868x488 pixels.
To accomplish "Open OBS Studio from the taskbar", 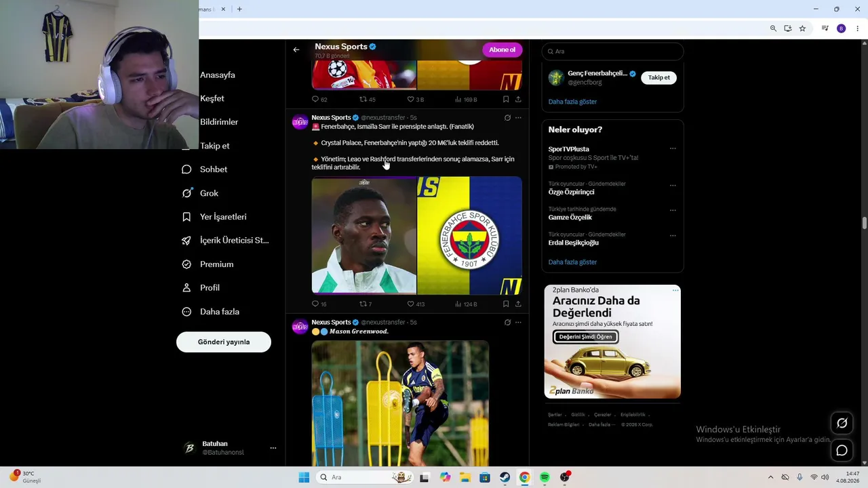I will [565, 477].
